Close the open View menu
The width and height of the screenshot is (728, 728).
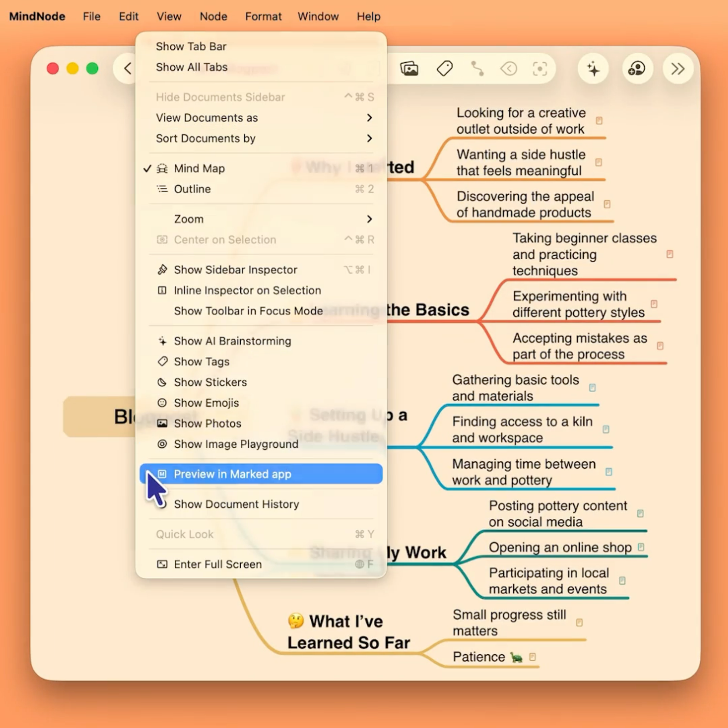[169, 16]
